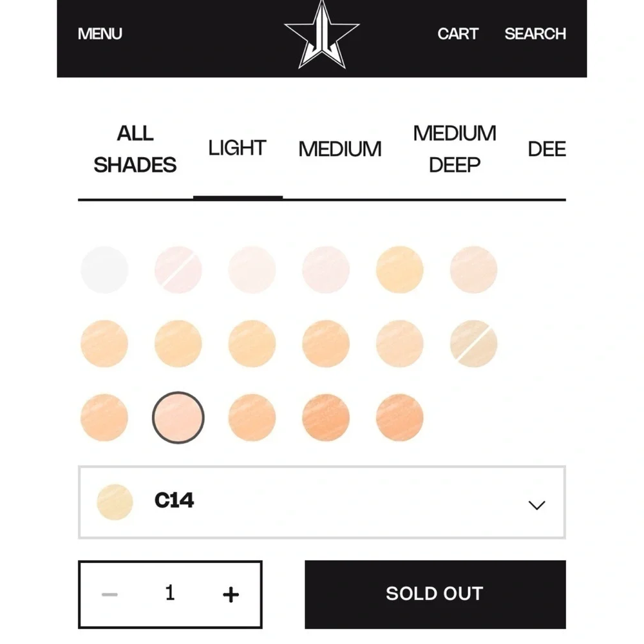Select the yellow swatch fifth in first row
644x644 pixels.
tap(400, 270)
